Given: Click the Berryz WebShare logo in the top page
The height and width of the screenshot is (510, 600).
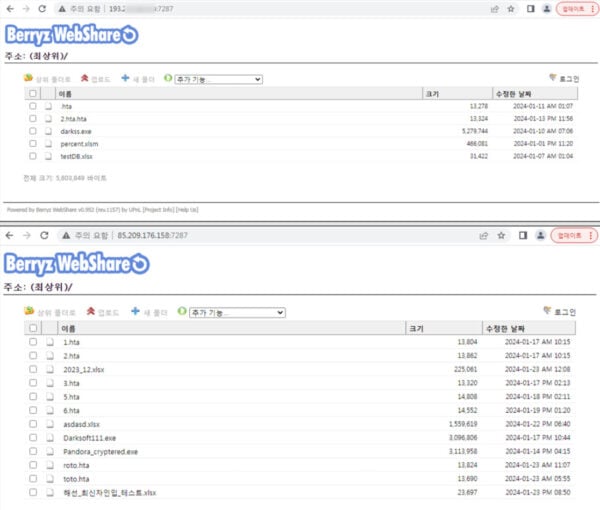Looking at the screenshot, I should click(70, 35).
